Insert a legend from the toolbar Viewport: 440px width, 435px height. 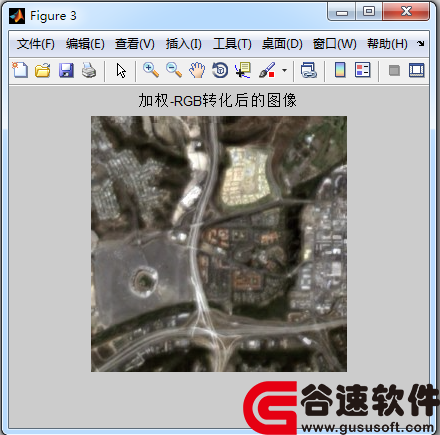click(x=362, y=70)
